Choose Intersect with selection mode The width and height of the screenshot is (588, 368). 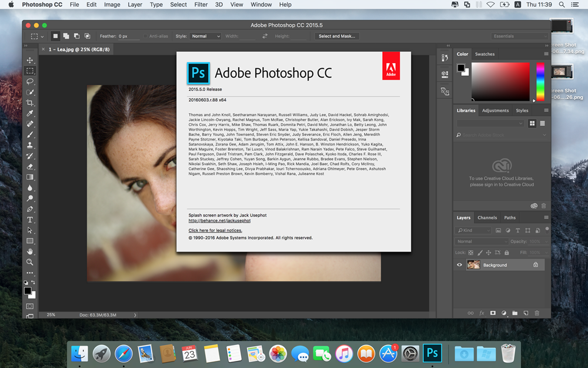(x=88, y=36)
